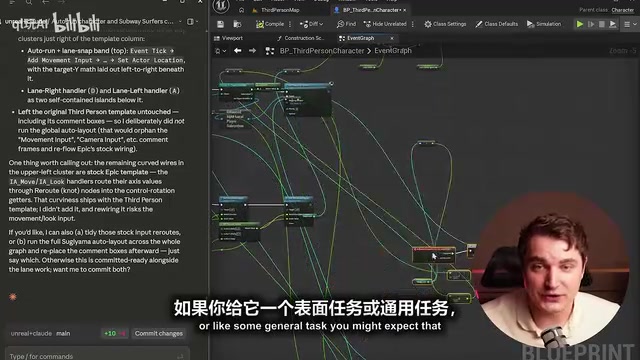Toggle the side panel layout icon
640x360 pixels.
pos(190,22)
